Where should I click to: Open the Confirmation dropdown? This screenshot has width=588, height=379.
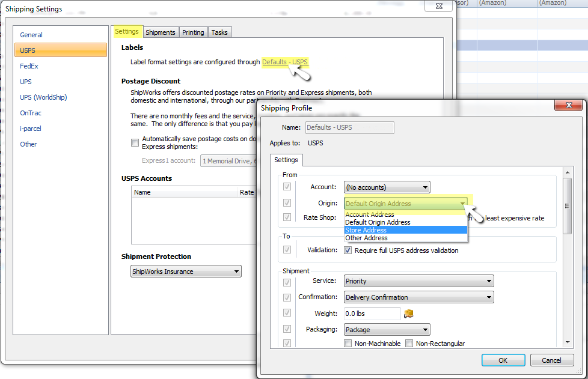coord(418,297)
